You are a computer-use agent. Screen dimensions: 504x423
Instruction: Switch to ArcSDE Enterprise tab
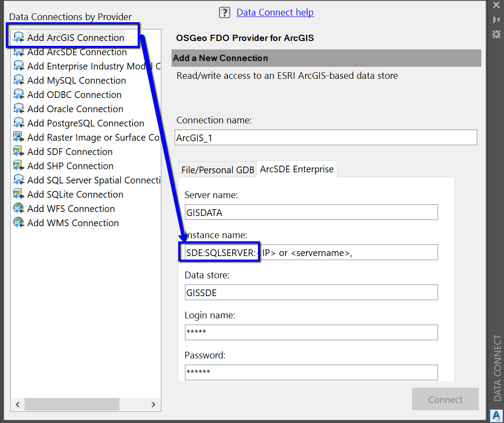(297, 169)
